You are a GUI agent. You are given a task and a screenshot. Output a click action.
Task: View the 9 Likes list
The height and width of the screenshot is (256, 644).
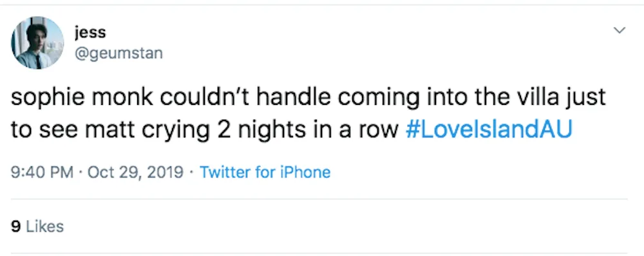tap(37, 226)
